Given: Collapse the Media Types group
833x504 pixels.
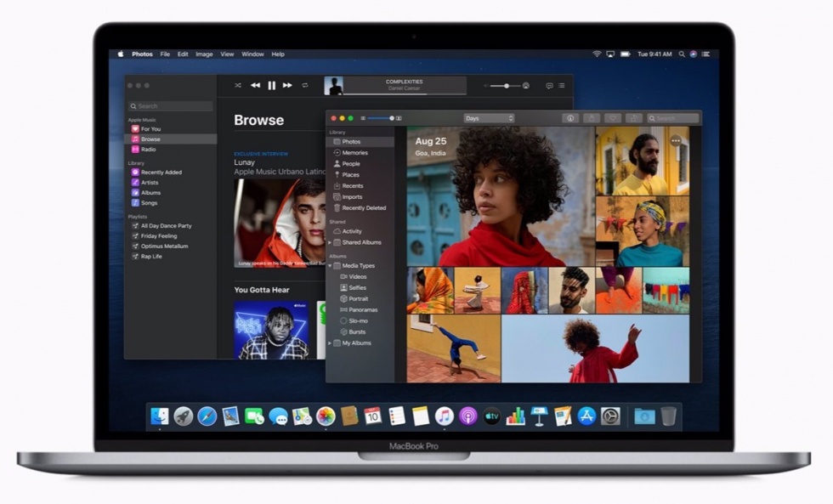Looking at the screenshot, I should pos(330,266).
